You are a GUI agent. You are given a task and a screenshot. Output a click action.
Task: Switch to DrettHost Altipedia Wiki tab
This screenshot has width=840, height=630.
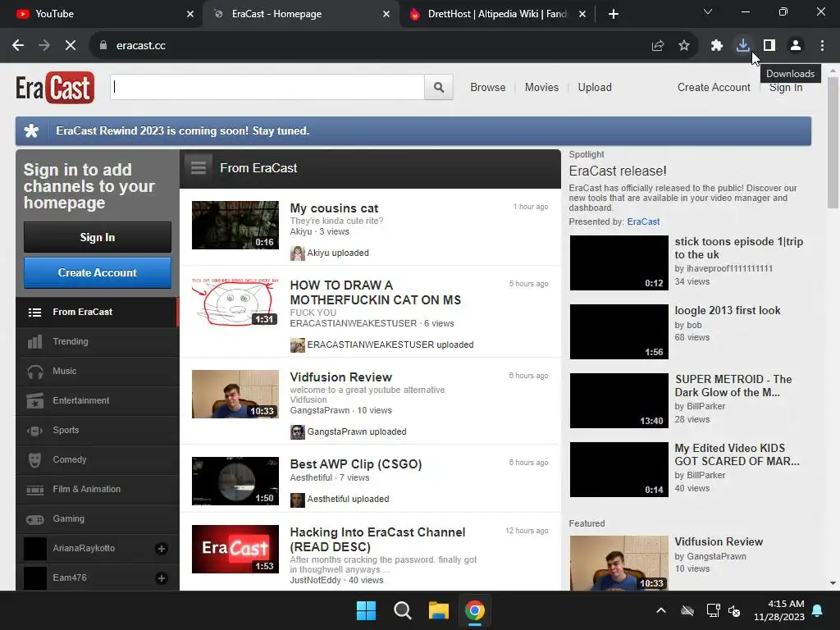pyautogui.click(x=496, y=14)
